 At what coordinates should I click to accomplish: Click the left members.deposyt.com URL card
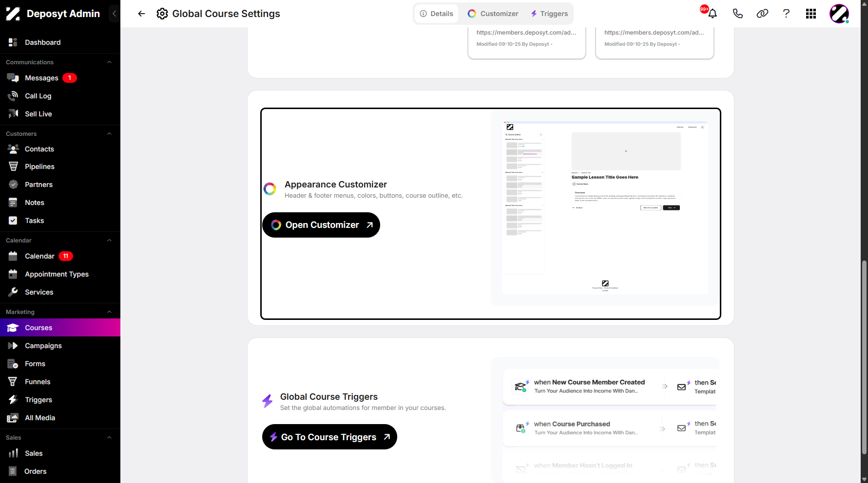(x=526, y=44)
